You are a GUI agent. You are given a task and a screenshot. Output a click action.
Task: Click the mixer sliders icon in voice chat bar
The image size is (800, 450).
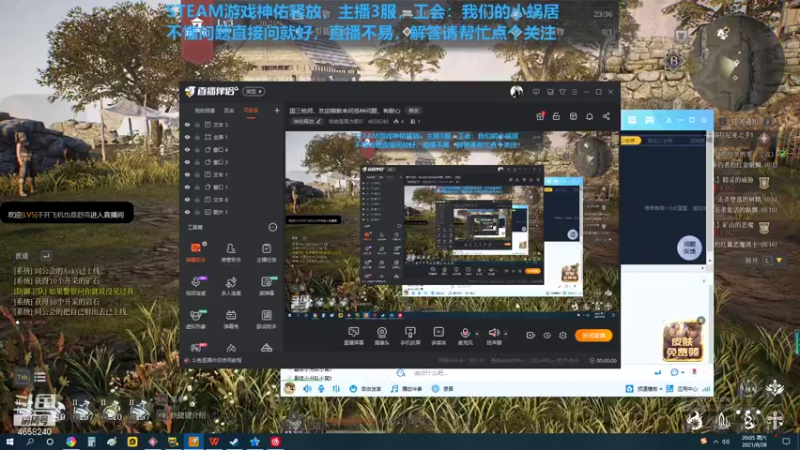click(336, 389)
